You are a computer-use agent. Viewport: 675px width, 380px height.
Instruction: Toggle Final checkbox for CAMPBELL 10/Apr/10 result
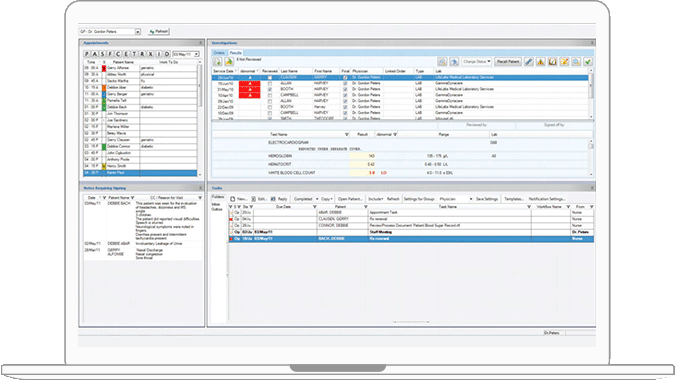pyautogui.click(x=345, y=95)
